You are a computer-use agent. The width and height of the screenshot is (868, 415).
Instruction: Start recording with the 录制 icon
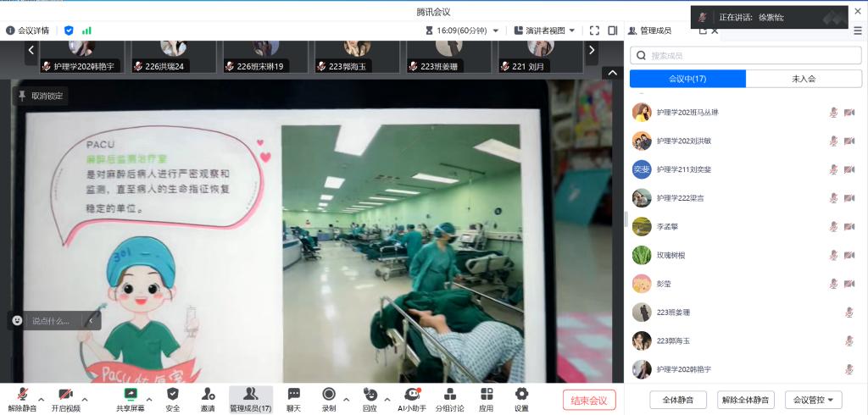[x=329, y=399]
